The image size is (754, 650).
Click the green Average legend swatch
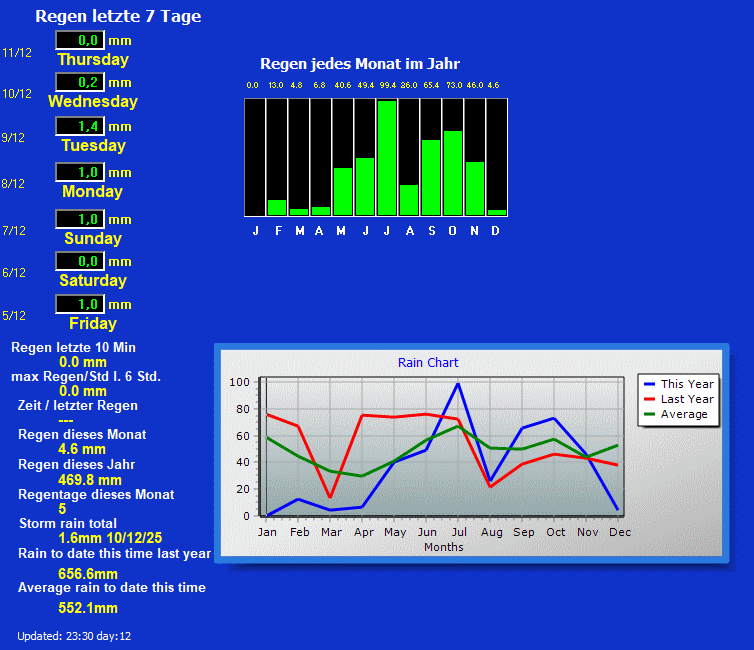(x=650, y=414)
